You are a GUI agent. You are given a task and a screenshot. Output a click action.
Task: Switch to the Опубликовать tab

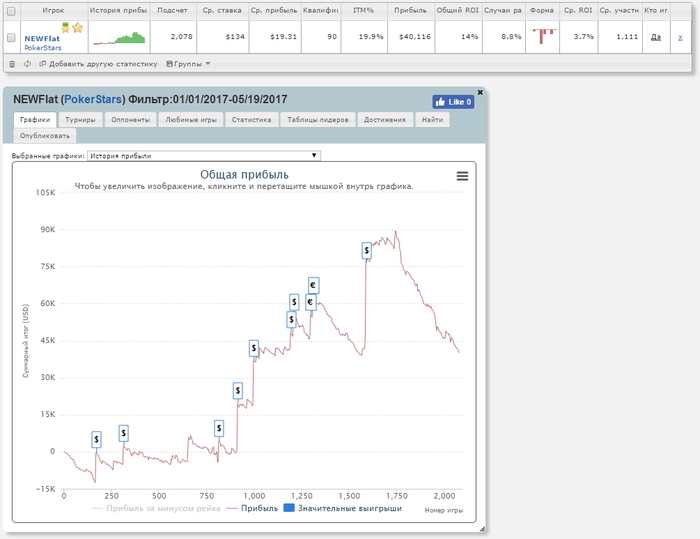[45, 136]
